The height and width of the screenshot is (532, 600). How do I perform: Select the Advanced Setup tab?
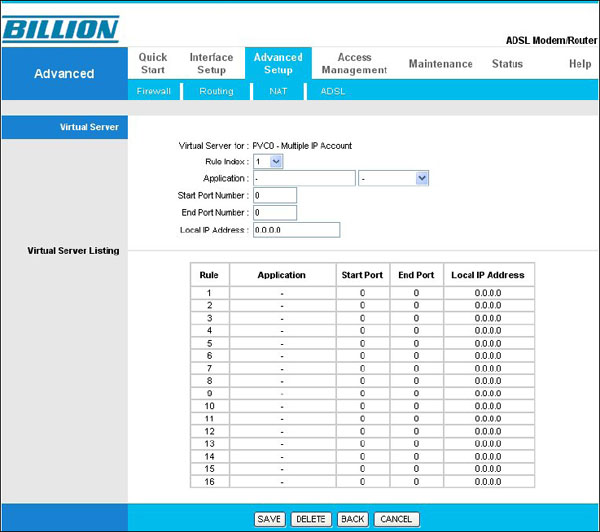point(278,64)
